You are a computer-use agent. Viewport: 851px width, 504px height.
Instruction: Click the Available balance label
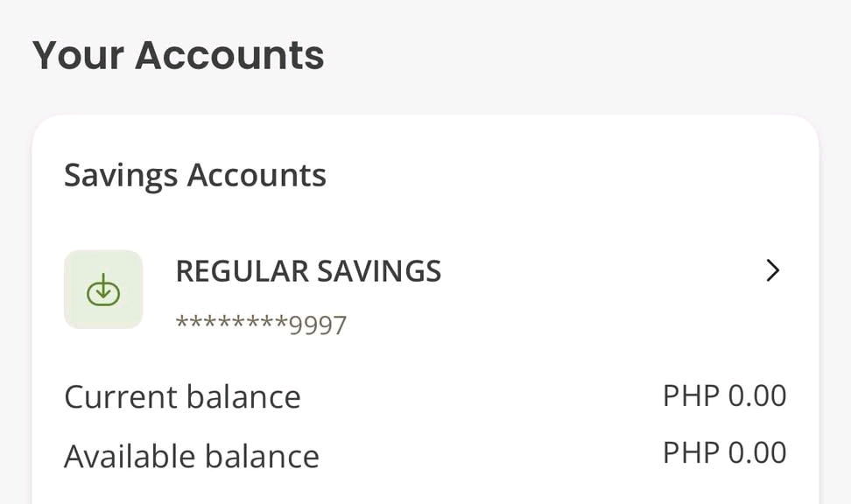point(192,456)
